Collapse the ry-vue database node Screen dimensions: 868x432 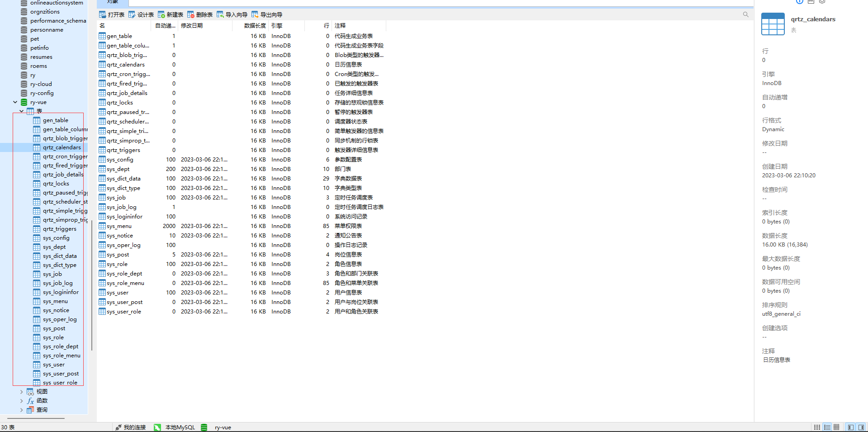coord(15,102)
